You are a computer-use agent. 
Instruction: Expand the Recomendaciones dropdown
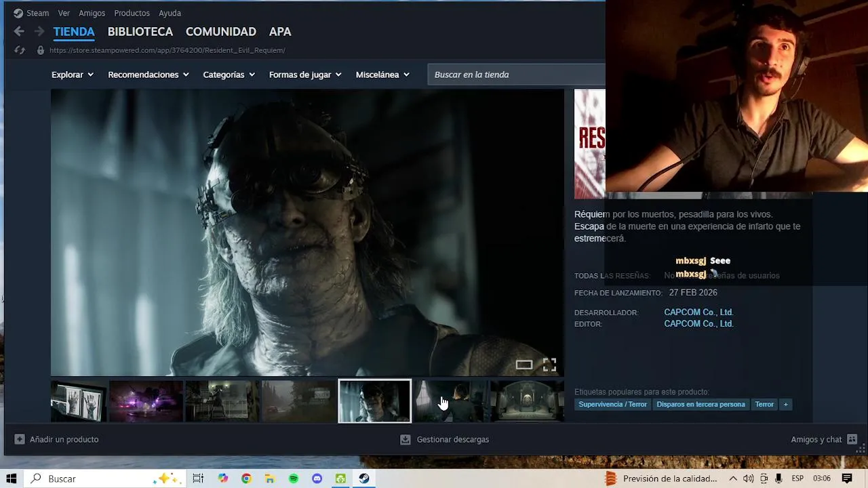pos(149,75)
